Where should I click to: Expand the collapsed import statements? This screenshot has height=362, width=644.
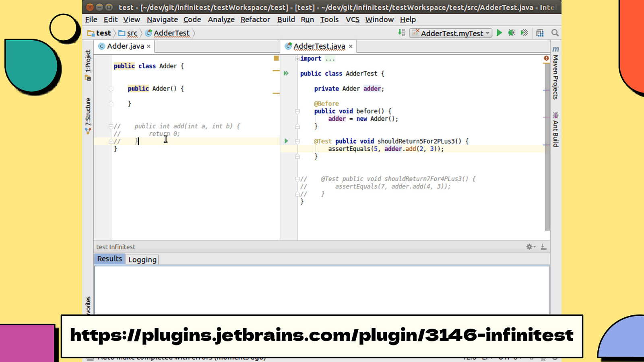297,59
